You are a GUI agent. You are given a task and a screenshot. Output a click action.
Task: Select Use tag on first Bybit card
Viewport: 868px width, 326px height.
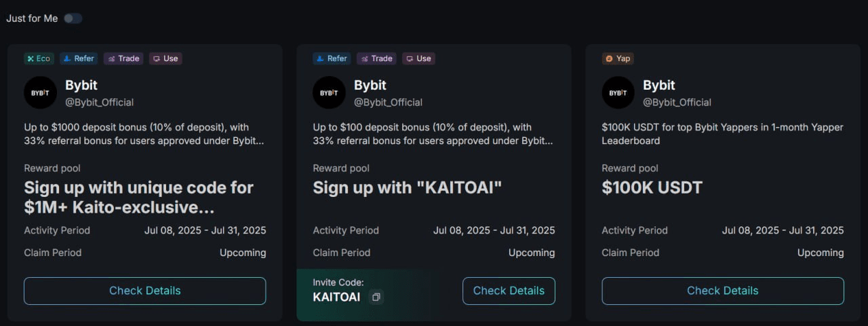tap(165, 58)
